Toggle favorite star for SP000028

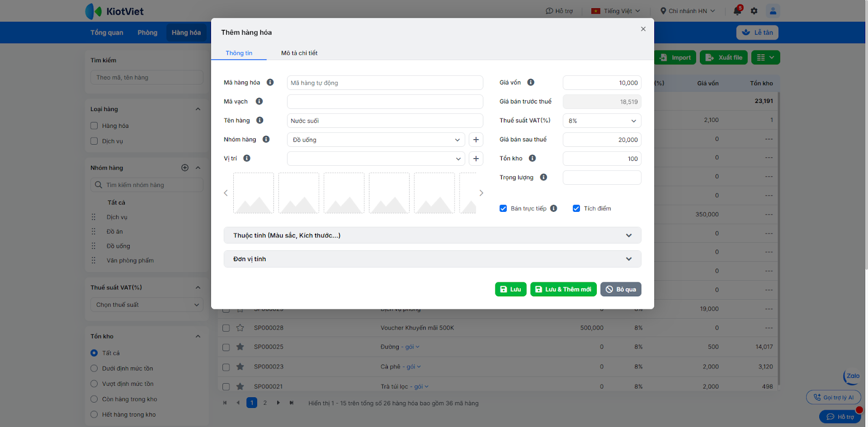(240, 328)
